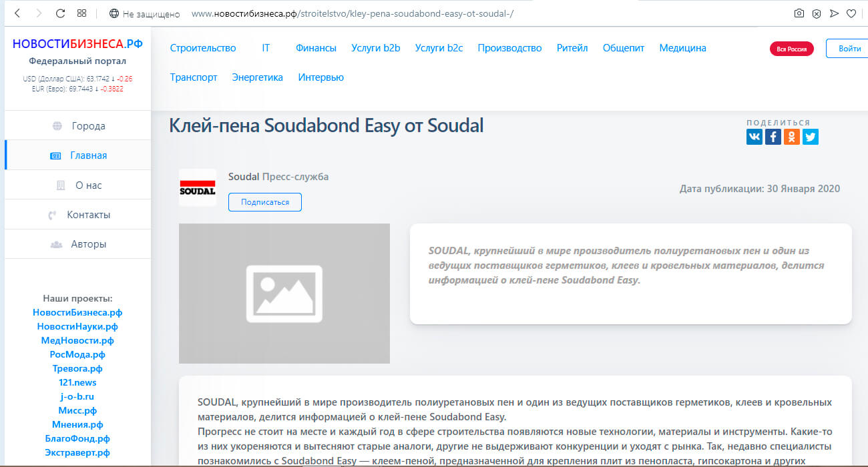Open the Интервью category
The width and height of the screenshot is (868, 467).
pyautogui.click(x=321, y=77)
